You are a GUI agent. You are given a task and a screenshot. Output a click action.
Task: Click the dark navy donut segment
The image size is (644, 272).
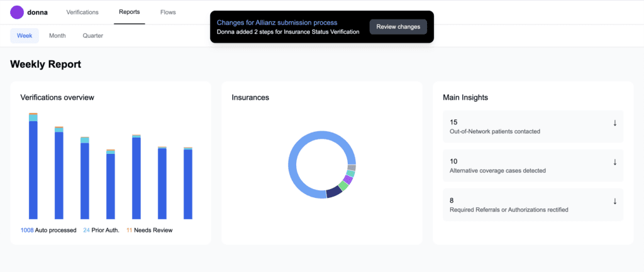333,192
